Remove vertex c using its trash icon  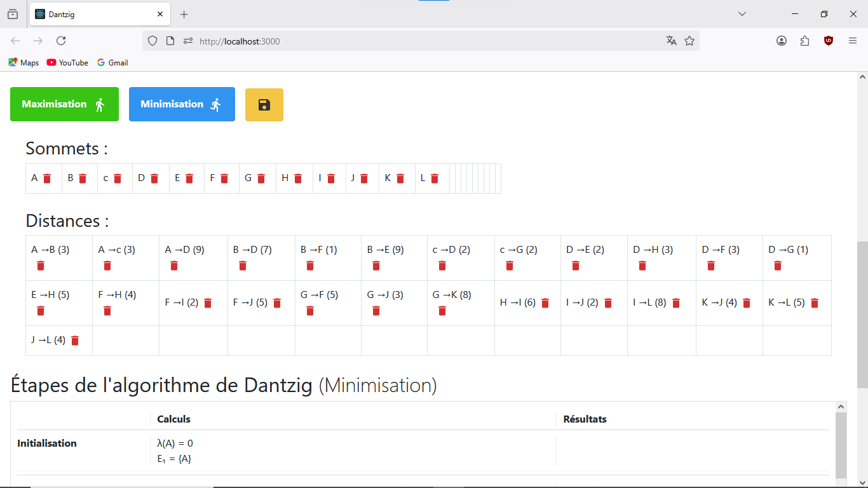pos(118,179)
